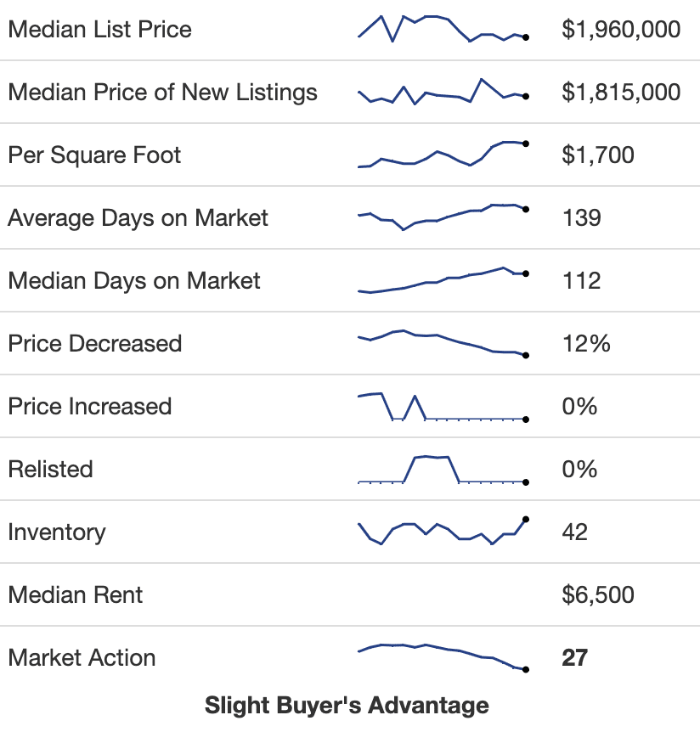700x732 pixels.
Task: Click the Relisted trend sparkline
Action: click(443, 469)
